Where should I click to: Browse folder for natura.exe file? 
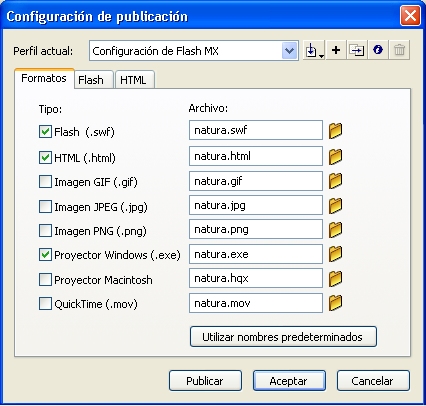(x=335, y=254)
